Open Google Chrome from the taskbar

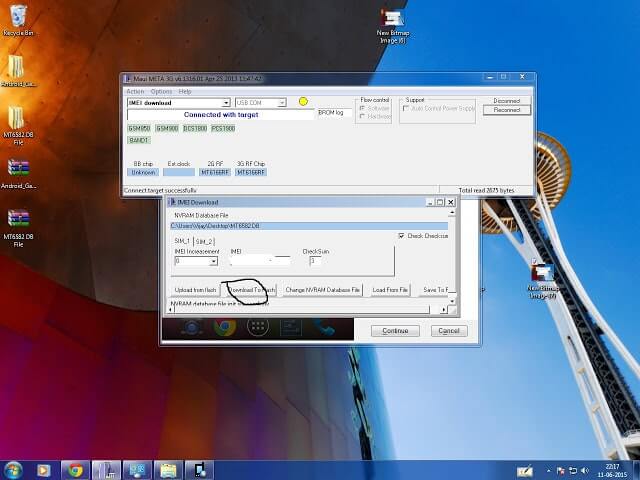point(75,471)
